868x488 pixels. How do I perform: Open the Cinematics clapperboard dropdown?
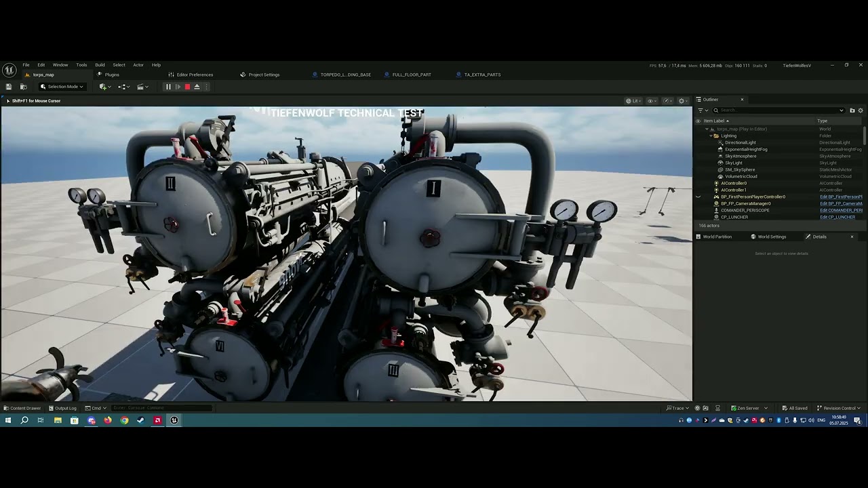(x=142, y=87)
